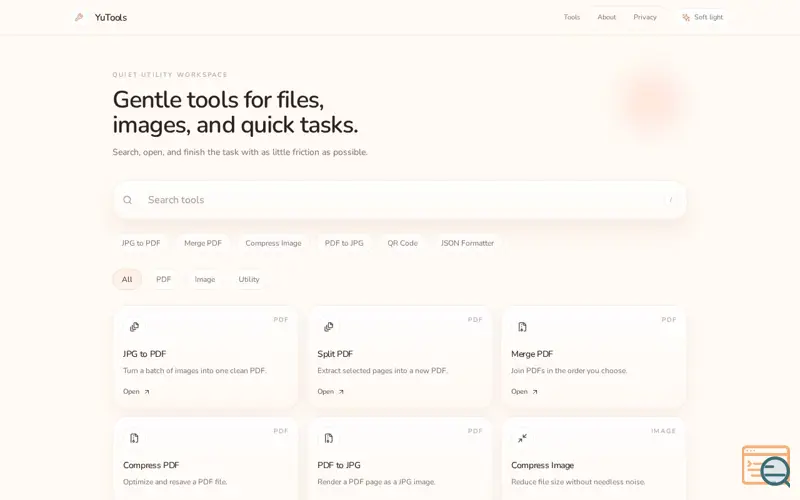The height and width of the screenshot is (500, 800).
Task: Click the Compress PDF card title
Action: 151,465
